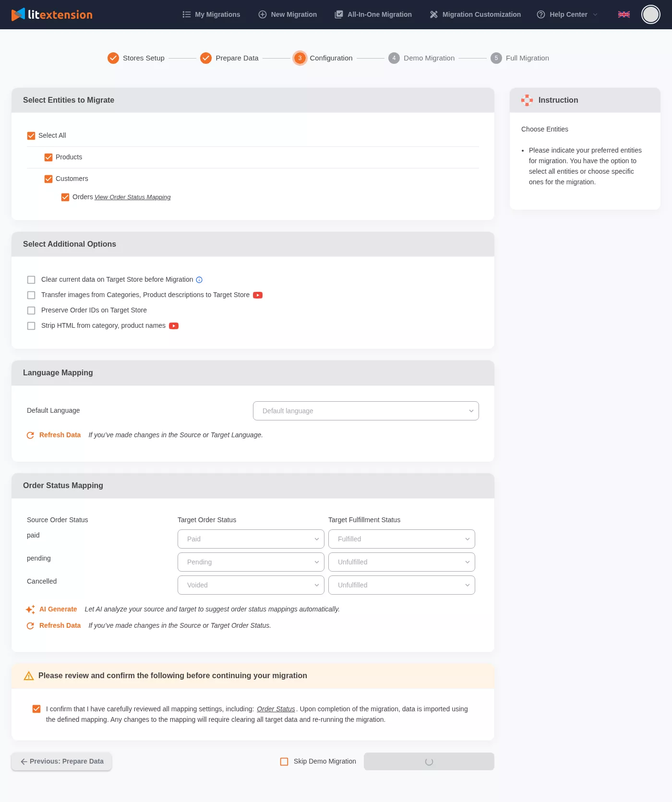Go back to Previous: Prepare Data

(61, 761)
